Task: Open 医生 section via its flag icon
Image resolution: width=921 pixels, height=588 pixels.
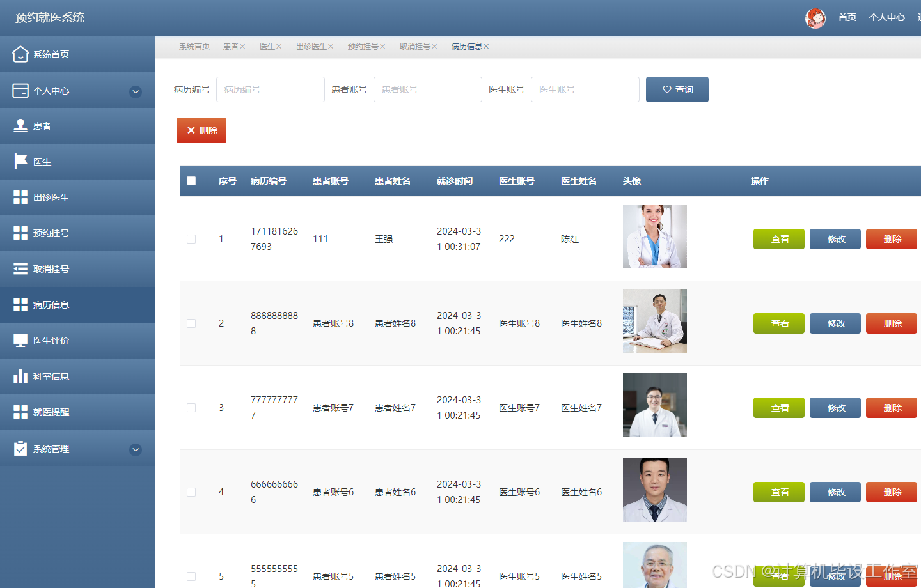Action: (19, 161)
